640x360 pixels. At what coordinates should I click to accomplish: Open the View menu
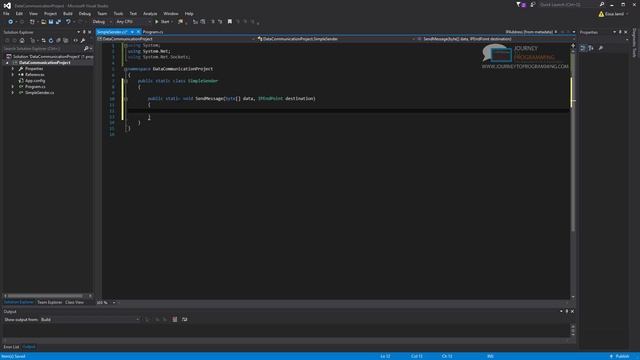[x=33, y=13]
